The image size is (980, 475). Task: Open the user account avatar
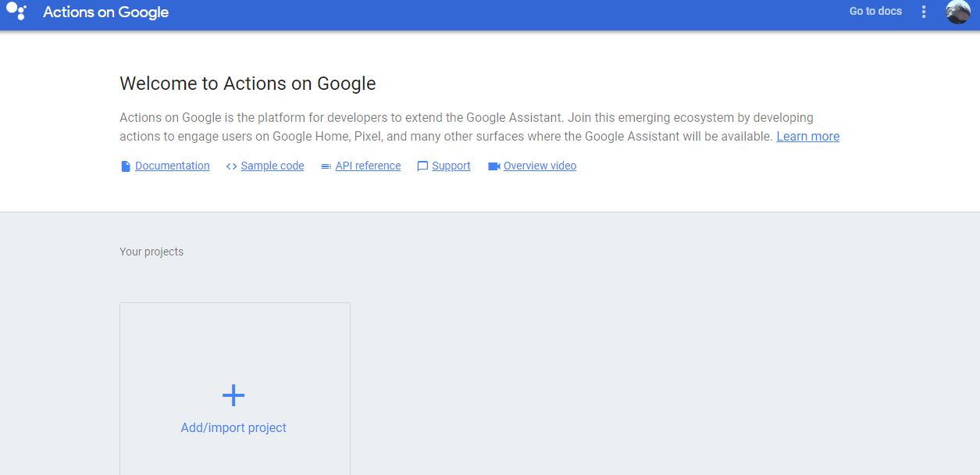(957, 12)
